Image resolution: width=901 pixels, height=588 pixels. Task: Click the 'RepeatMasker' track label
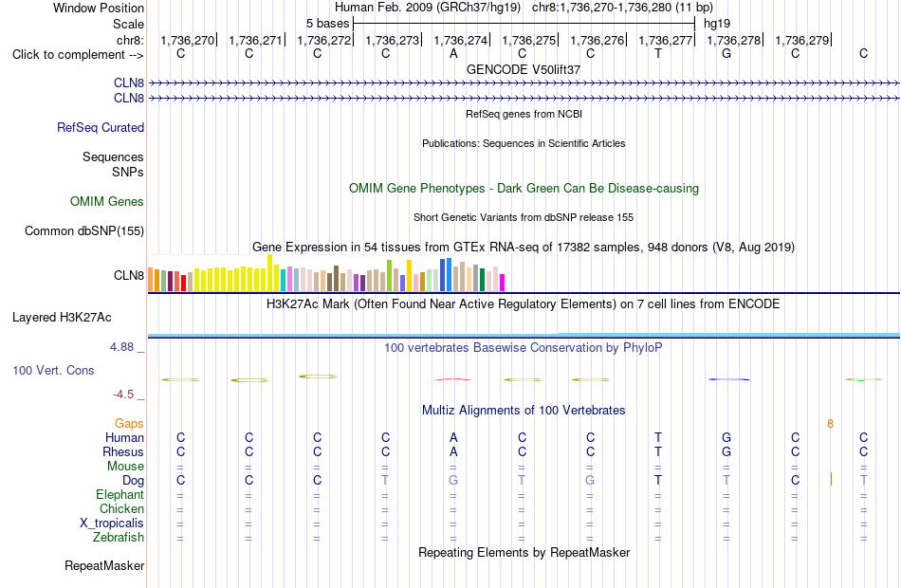pyautogui.click(x=104, y=566)
